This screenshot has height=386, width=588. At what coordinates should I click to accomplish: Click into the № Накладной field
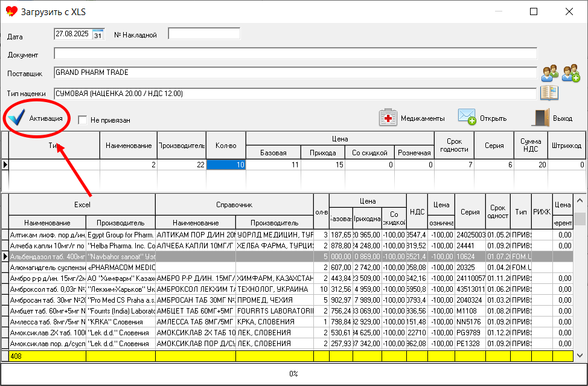coord(203,34)
